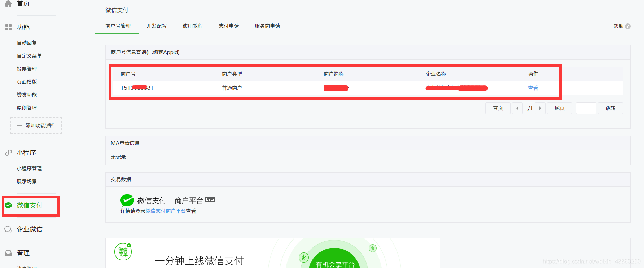This screenshot has width=644, height=268.
Task: Click the 商户简称 column header
Action: tap(334, 74)
